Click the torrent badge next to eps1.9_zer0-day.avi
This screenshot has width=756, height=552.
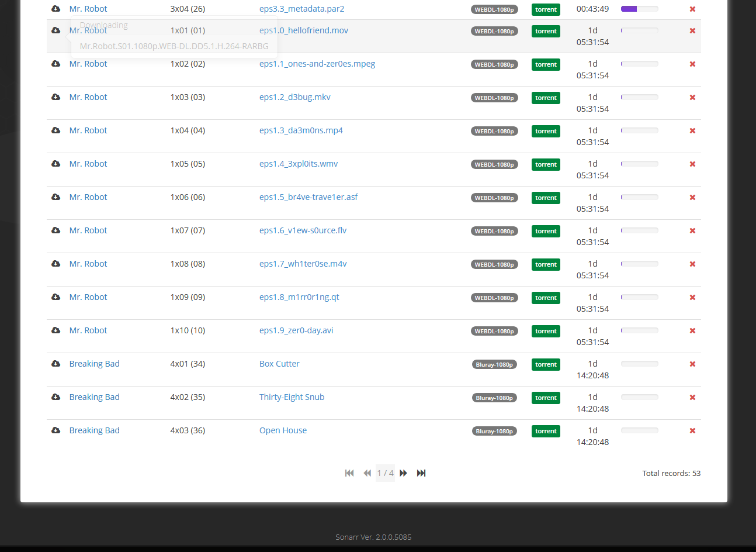coord(545,331)
